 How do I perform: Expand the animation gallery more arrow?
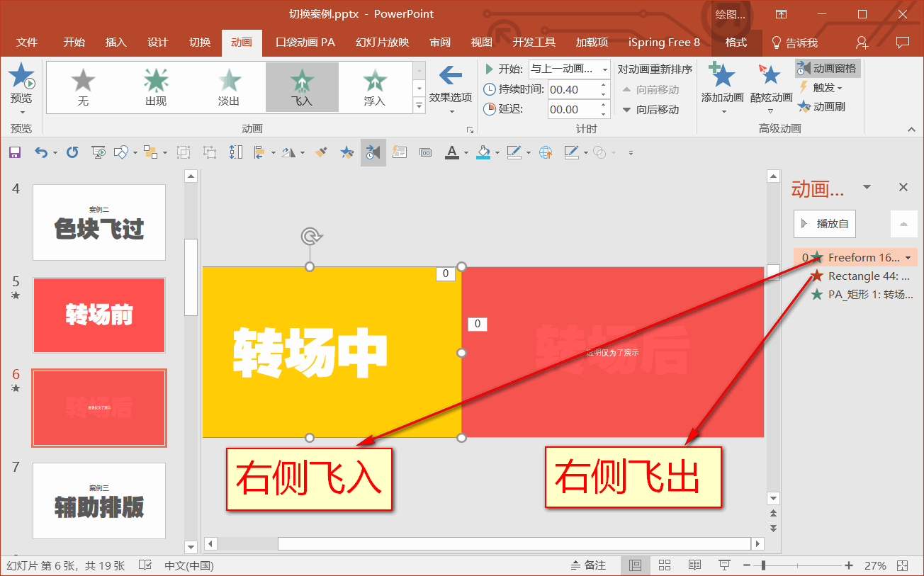419,106
